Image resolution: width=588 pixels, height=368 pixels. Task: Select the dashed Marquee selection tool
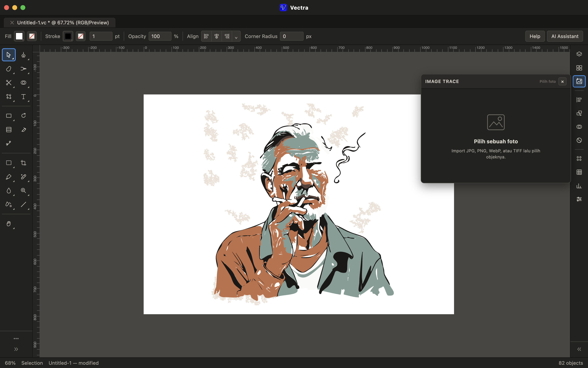coord(9,163)
